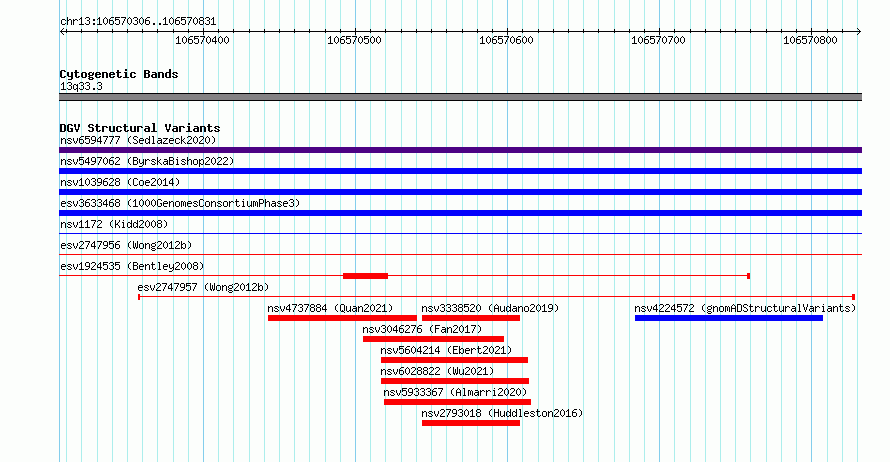Click nsv5933367 (Almarri2020) label
This screenshot has width=890, height=462.
[455, 392]
